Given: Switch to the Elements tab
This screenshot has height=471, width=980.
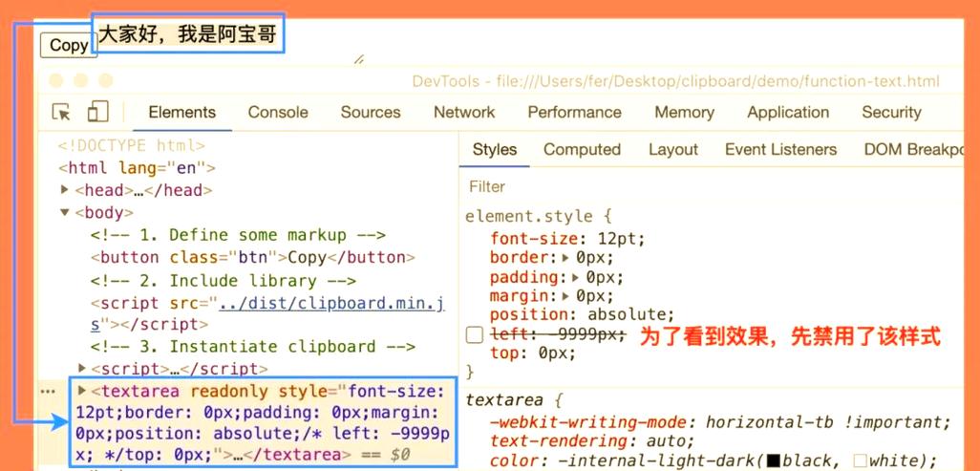Looking at the screenshot, I should tap(181, 113).
